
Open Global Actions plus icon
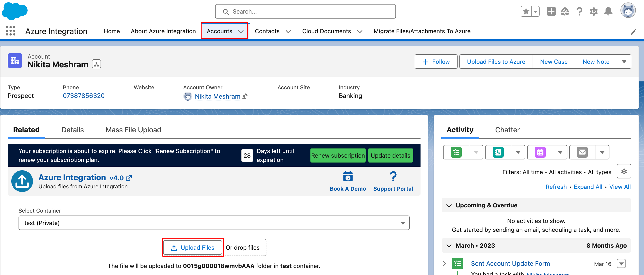click(x=551, y=12)
